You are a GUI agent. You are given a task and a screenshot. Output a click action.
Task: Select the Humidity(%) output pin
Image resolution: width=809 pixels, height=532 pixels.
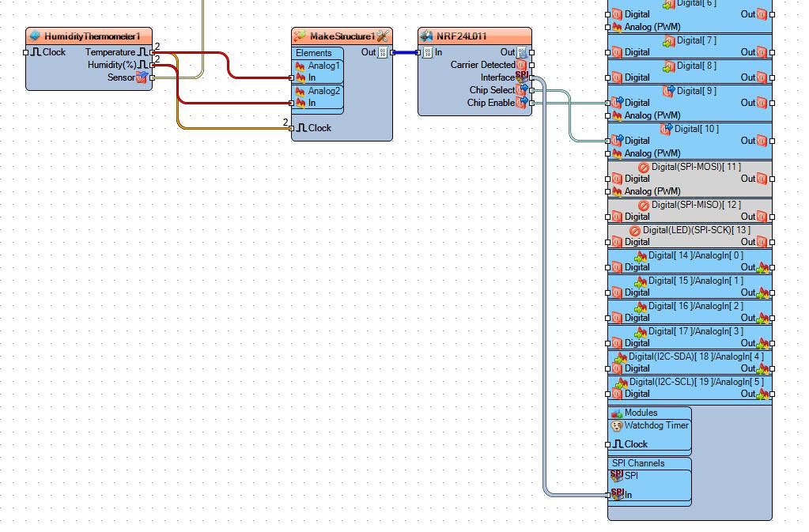click(152, 65)
